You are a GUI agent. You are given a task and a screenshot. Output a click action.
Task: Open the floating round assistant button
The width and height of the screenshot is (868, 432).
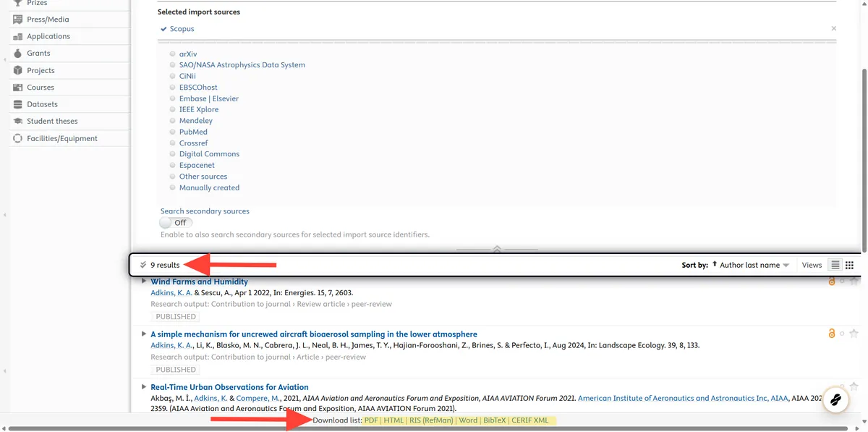coord(835,399)
